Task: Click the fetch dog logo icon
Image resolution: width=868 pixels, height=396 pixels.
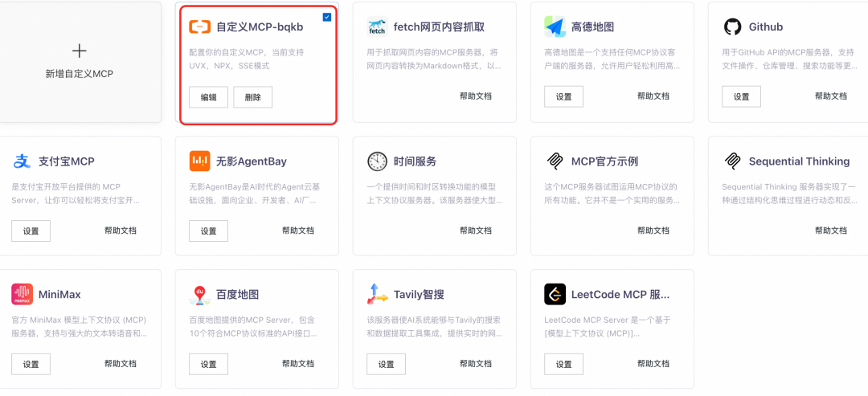Action: 377,27
